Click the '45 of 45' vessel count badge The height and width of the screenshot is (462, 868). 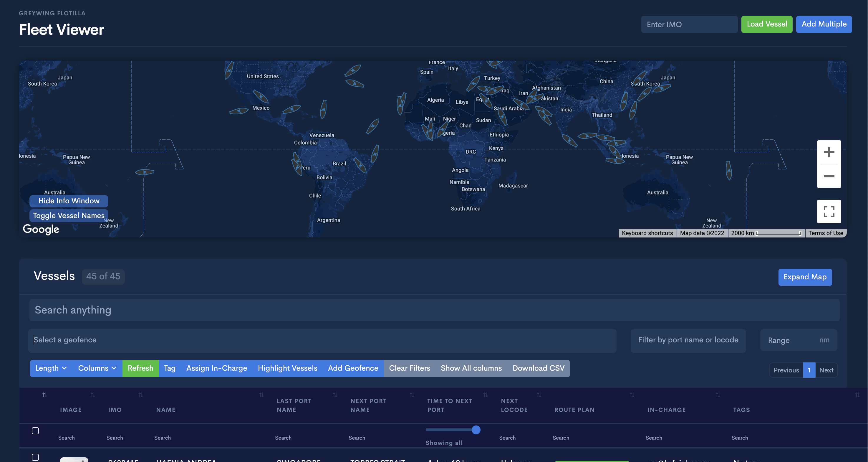pos(103,277)
